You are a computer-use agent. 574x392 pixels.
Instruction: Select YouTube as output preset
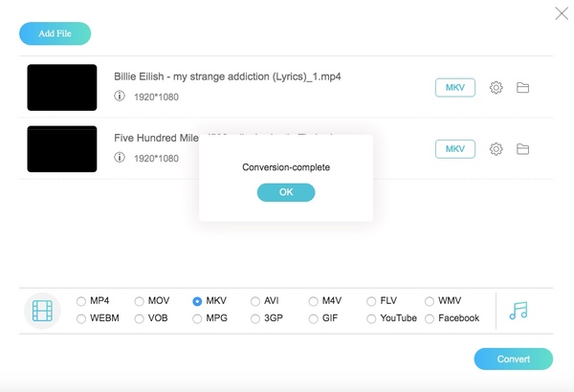pos(372,318)
